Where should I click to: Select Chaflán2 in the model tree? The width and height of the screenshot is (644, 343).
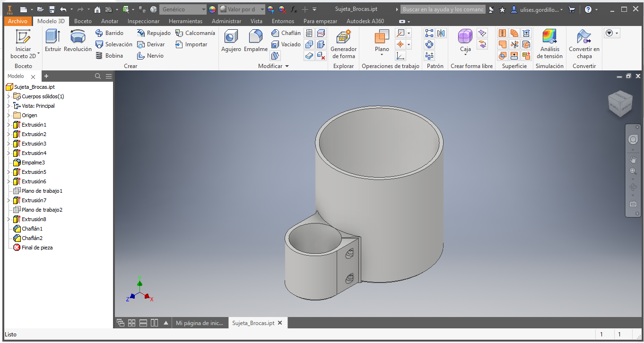[x=28, y=238]
